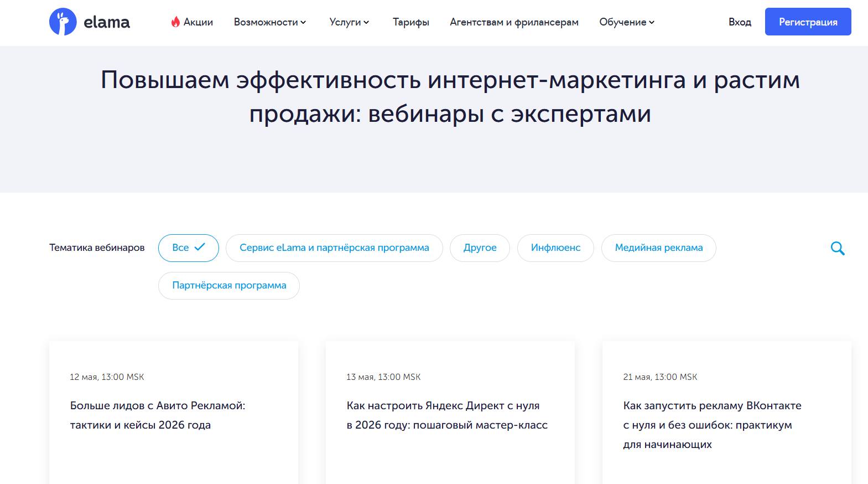Click the elama wordmark text
This screenshot has width=868, height=484.
tap(107, 22)
